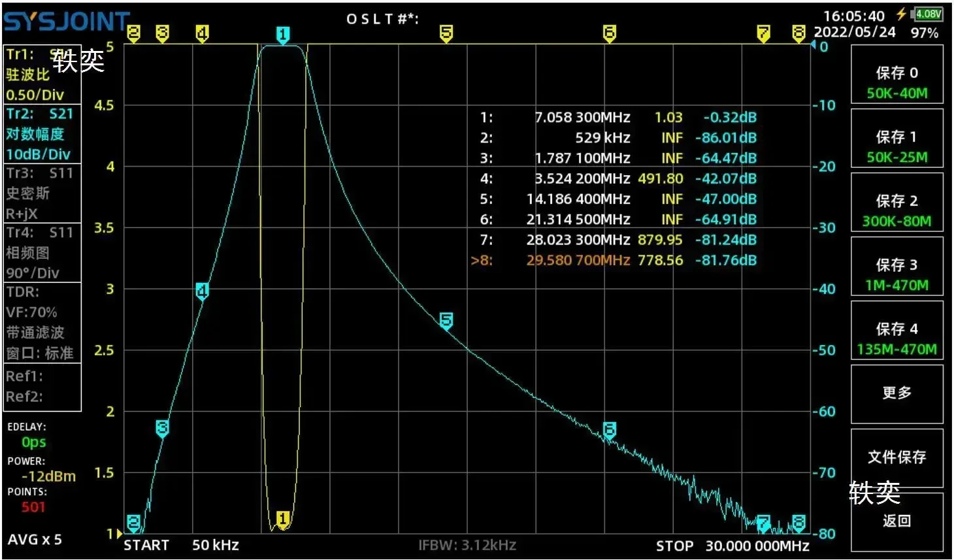Select marker row 1: 7.058 300MHz

618,118
